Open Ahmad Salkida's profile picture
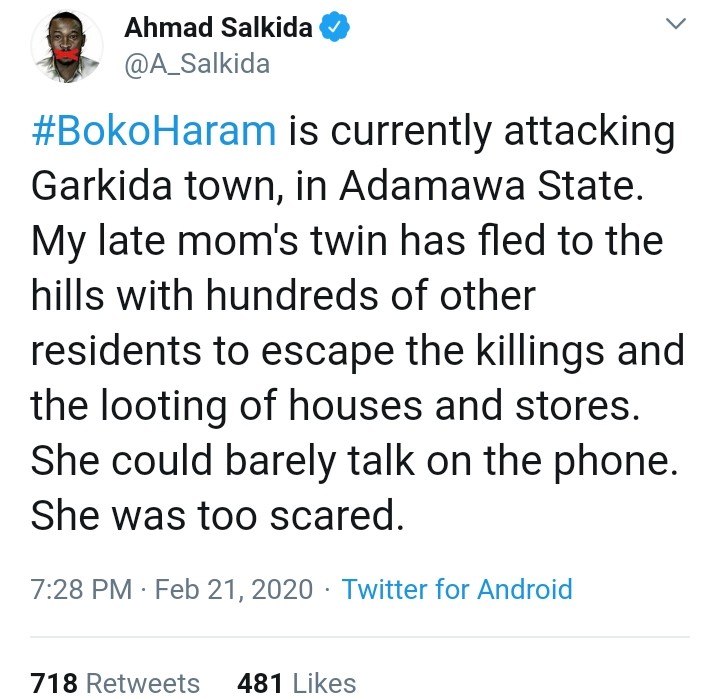 [x=66, y=46]
